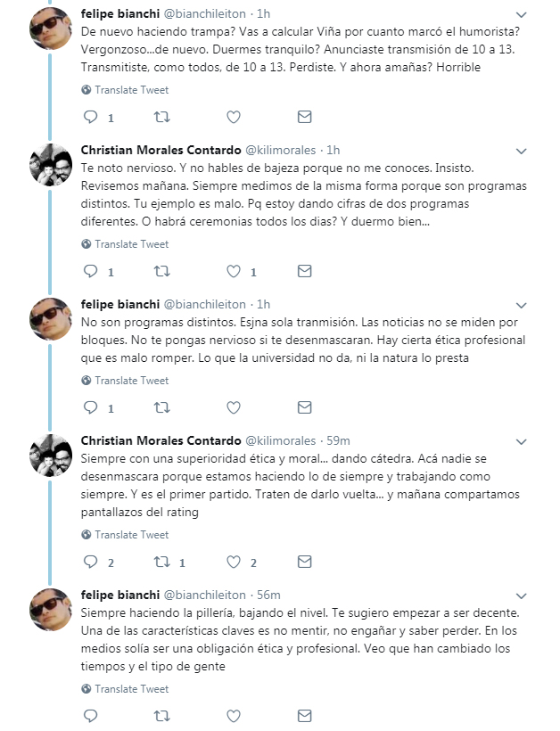Retweet felipe bianchi's first tweet about Viña

coord(161,118)
